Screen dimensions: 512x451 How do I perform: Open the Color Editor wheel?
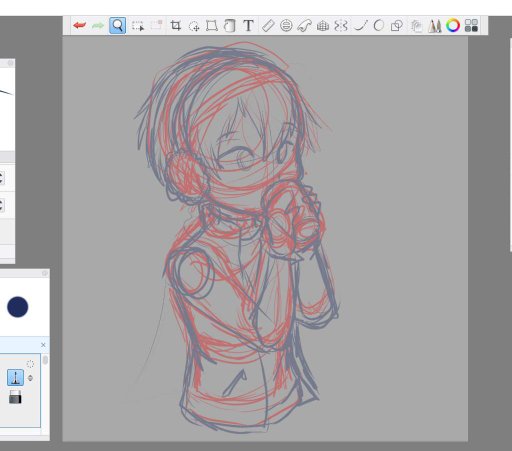point(453,25)
